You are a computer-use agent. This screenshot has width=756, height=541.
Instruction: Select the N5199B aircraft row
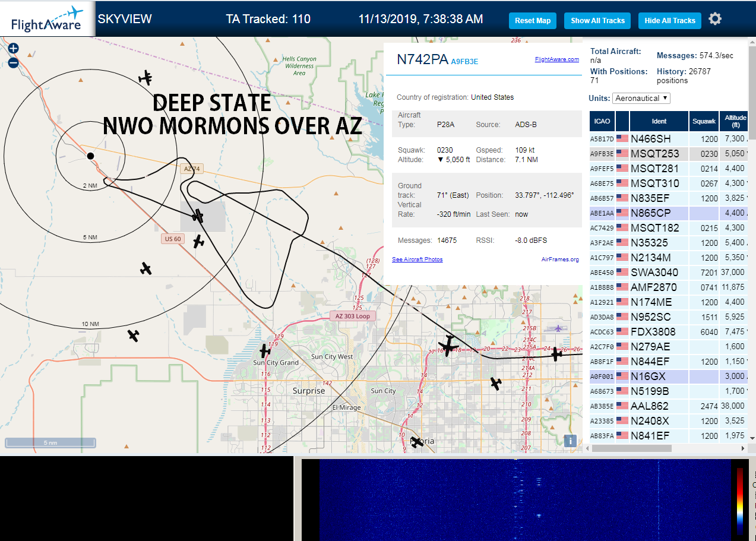click(x=669, y=391)
